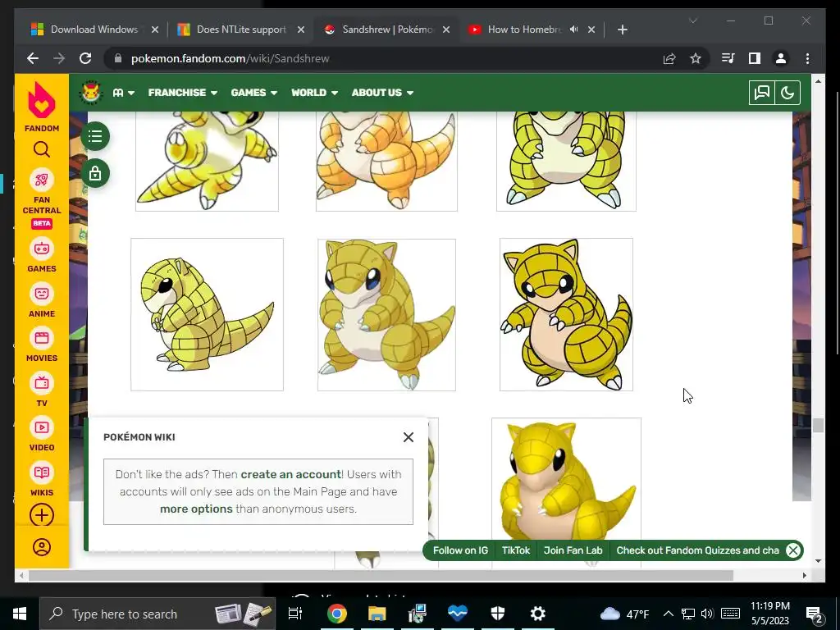840x630 pixels.
Task: Click the more options link
Action: coord(196,509)
